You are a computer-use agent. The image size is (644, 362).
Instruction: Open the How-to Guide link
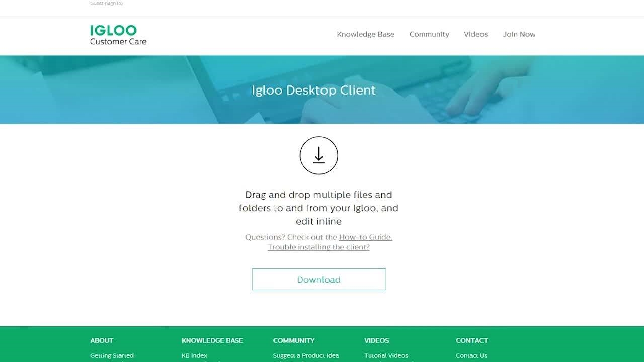366,237
